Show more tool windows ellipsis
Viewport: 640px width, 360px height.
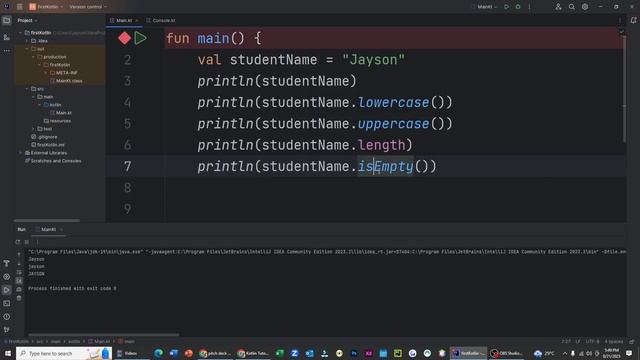pyautogui.click(x=7, y=51)
